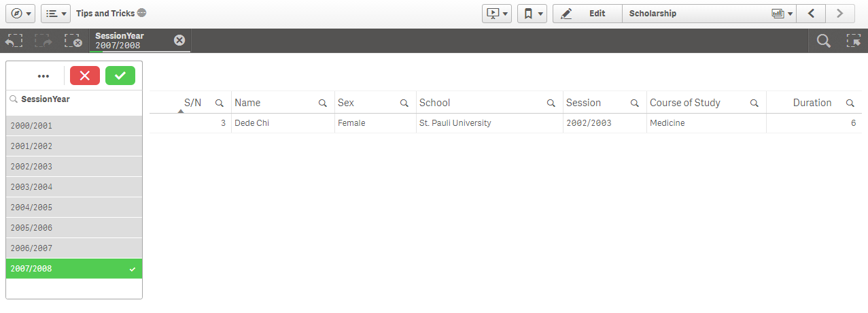Step back in selections
Screen dimensions: 868x313
tap(14, 41)
